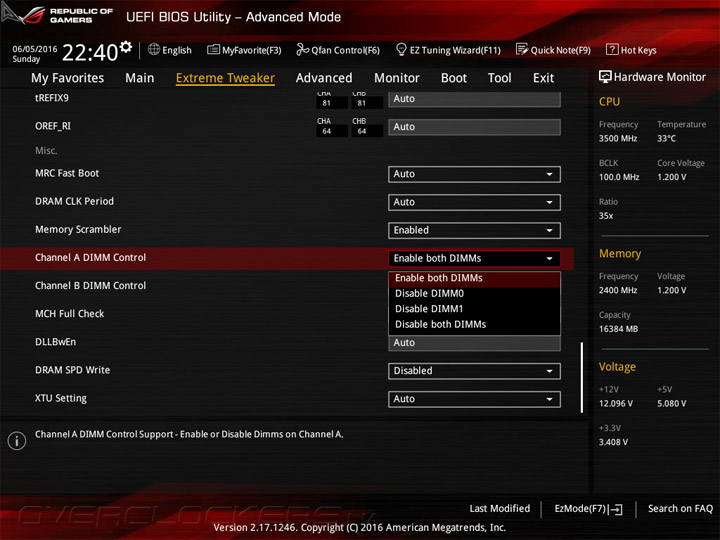Open the My Favorites tab
Screen dimensions: 720x540
click(x=68, y=78)
